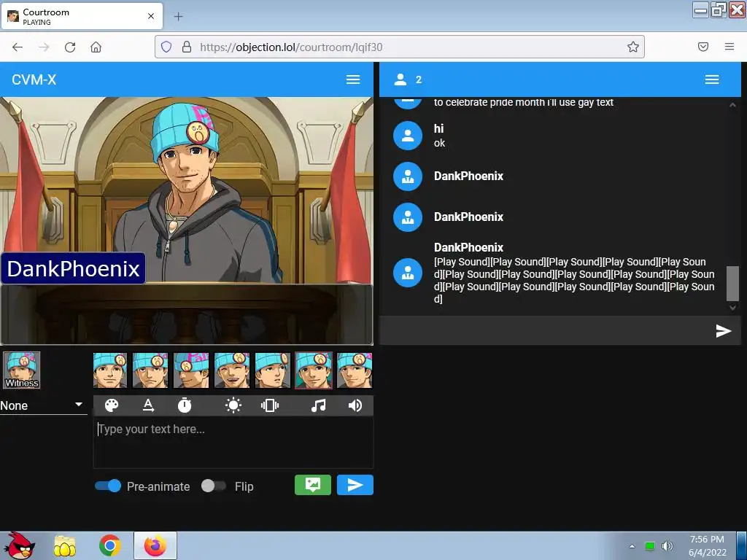Open the CVM-X hamburger menu
747x560 pixels.
353,79
